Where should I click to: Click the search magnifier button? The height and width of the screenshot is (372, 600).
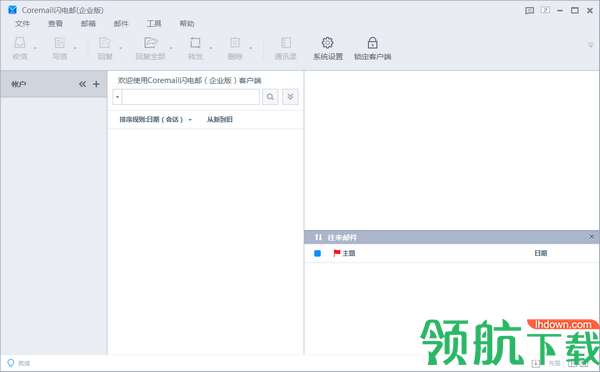click(x=270, y=97)
